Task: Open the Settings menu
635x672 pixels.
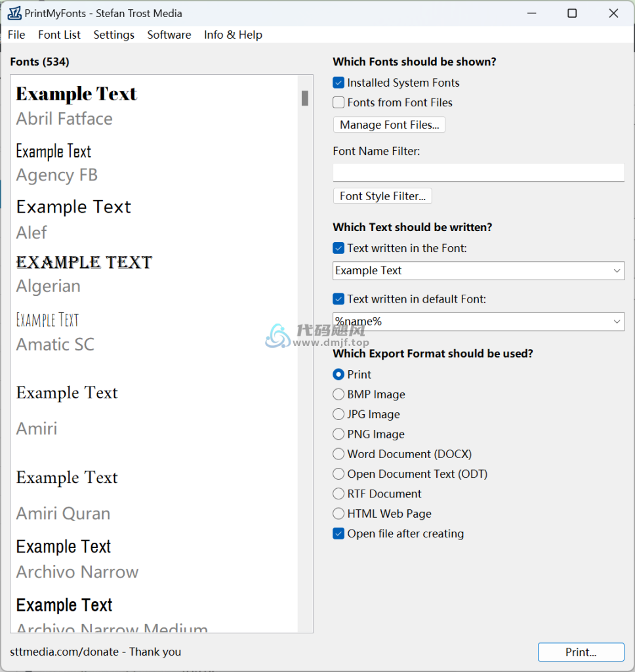Action: point(114,35)
